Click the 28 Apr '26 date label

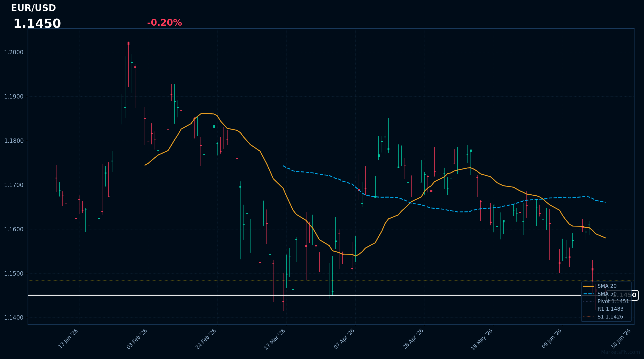coord(413,339)
